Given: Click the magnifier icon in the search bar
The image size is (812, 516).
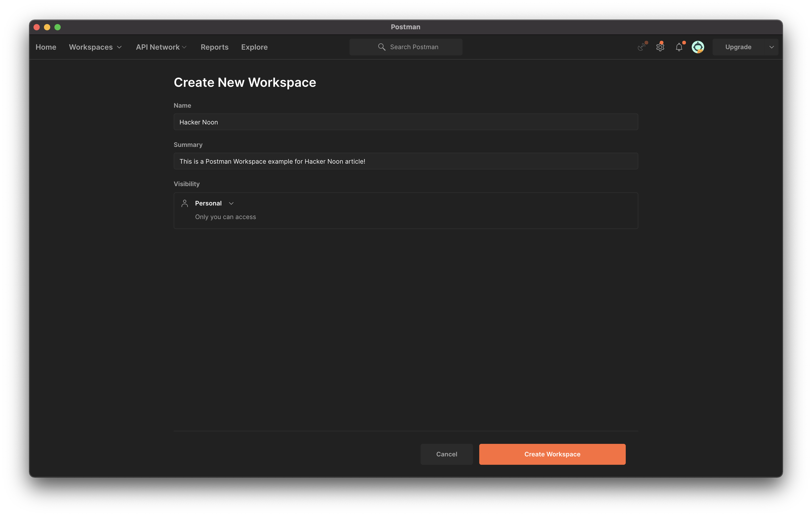Looking at the screenshot, I should click(382, 47).
